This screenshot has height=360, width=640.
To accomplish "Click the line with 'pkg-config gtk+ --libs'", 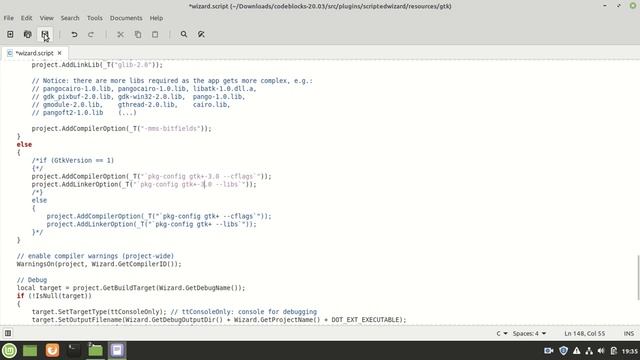I will pyautogui.click(x=151, y=224).
